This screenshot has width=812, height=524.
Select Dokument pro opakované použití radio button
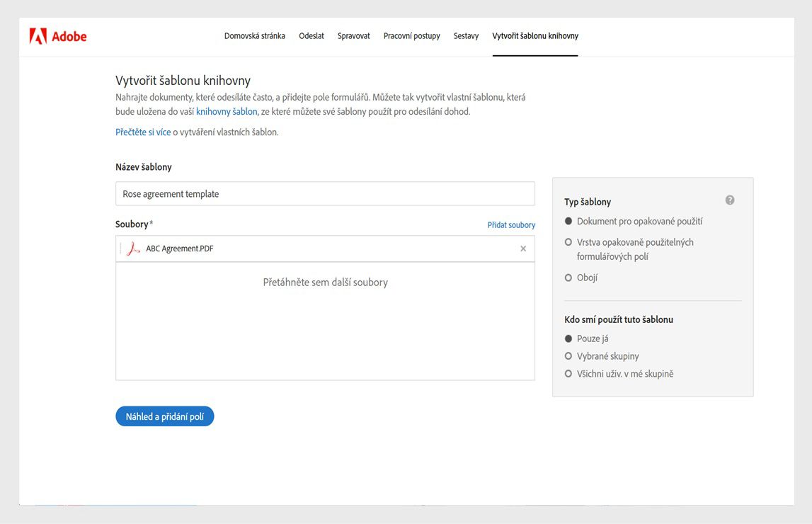(568, 222)
